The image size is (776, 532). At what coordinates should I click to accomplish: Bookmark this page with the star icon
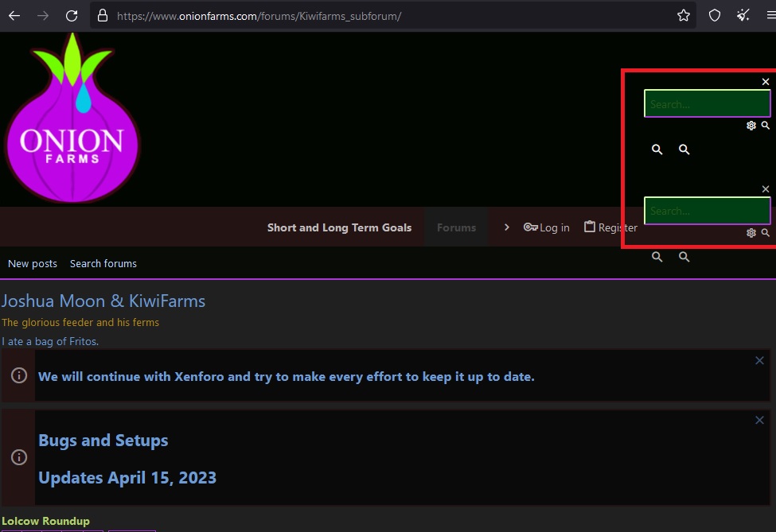point(683,15)
